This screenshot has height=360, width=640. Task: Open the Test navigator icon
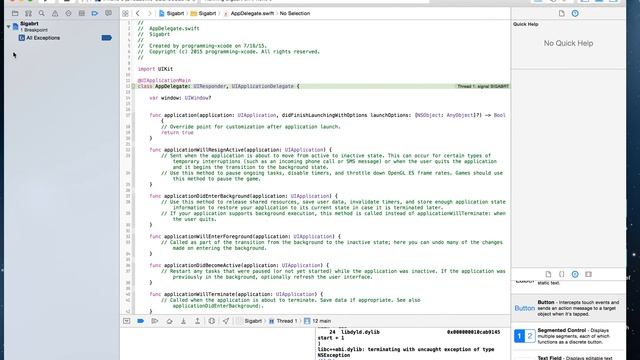pos(68,13)
